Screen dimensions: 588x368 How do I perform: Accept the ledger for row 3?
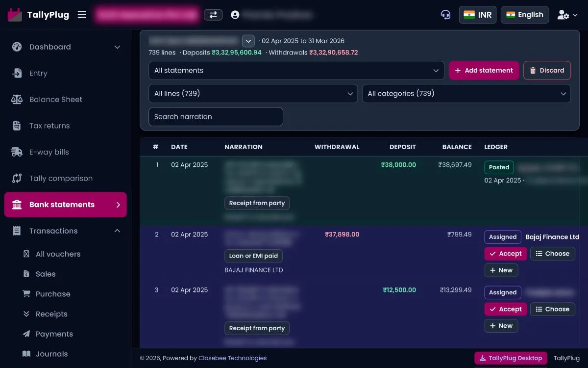506,309
